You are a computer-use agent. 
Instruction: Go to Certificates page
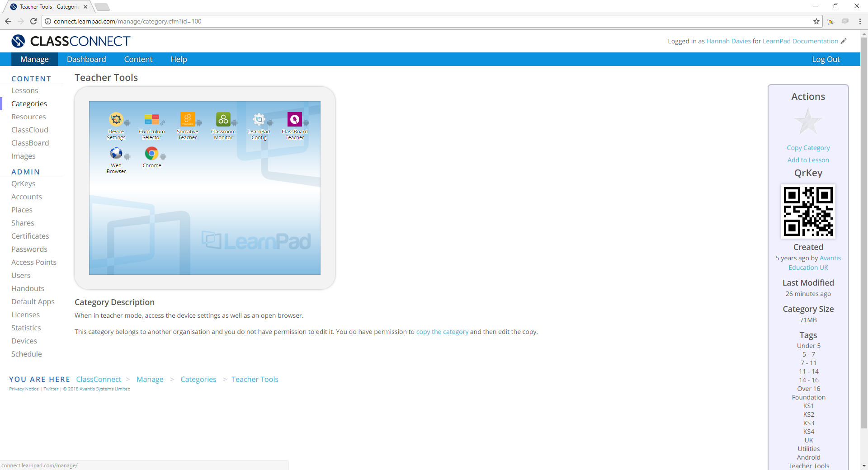30,236
